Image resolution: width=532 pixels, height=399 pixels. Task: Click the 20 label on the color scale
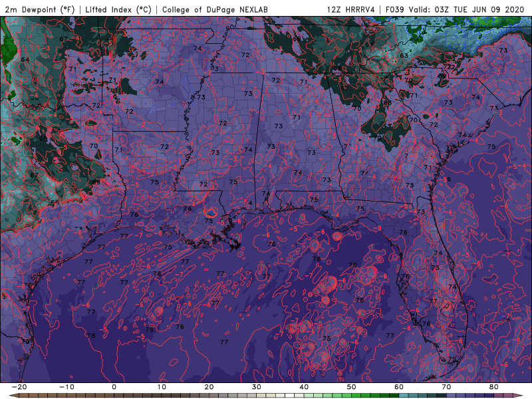(209, 387)
